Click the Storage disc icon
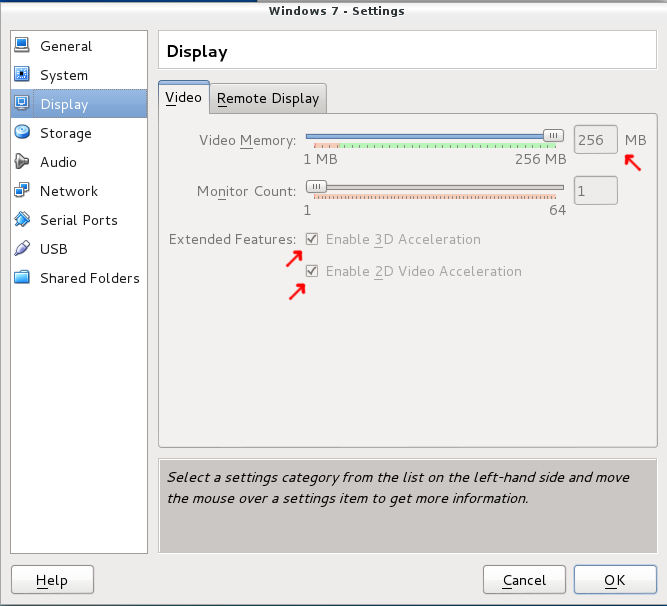Viewport: 667px width, 606px height. tap(22, 132)
